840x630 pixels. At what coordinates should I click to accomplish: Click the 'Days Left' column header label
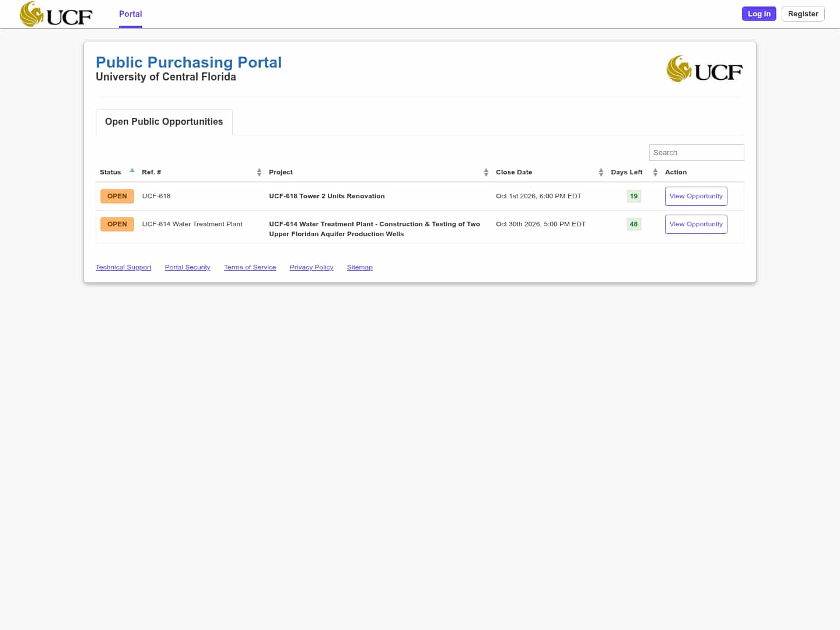tap(626, 172)
